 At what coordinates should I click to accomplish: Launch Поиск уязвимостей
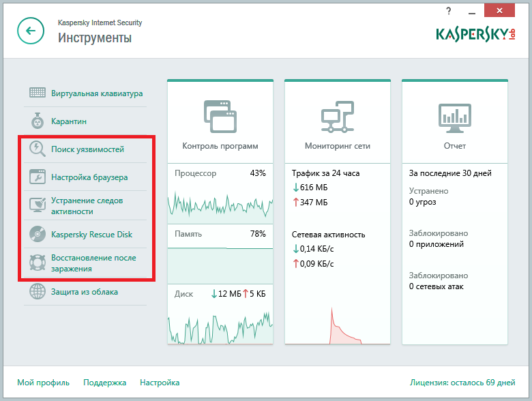[x=87, y=149]
